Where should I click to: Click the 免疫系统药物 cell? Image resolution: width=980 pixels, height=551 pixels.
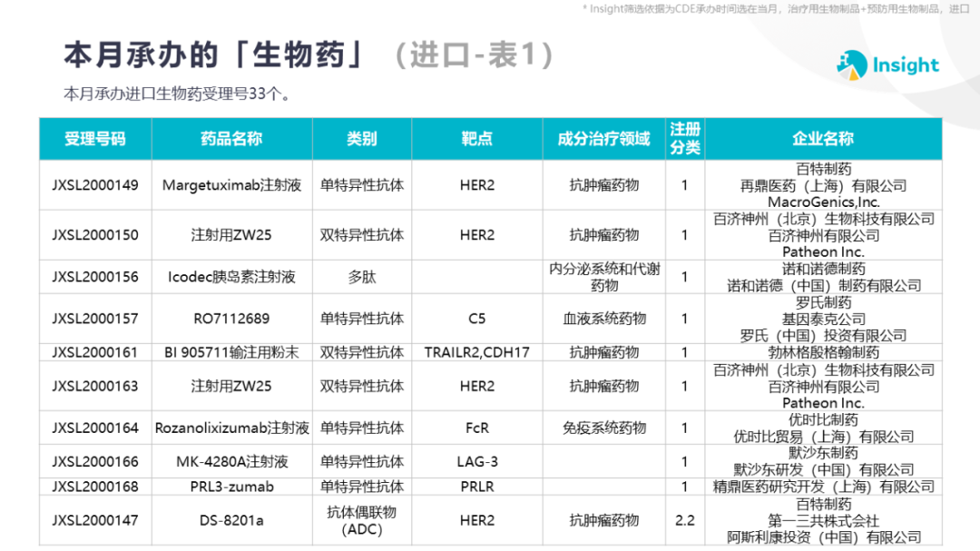[x=604, y=428]
